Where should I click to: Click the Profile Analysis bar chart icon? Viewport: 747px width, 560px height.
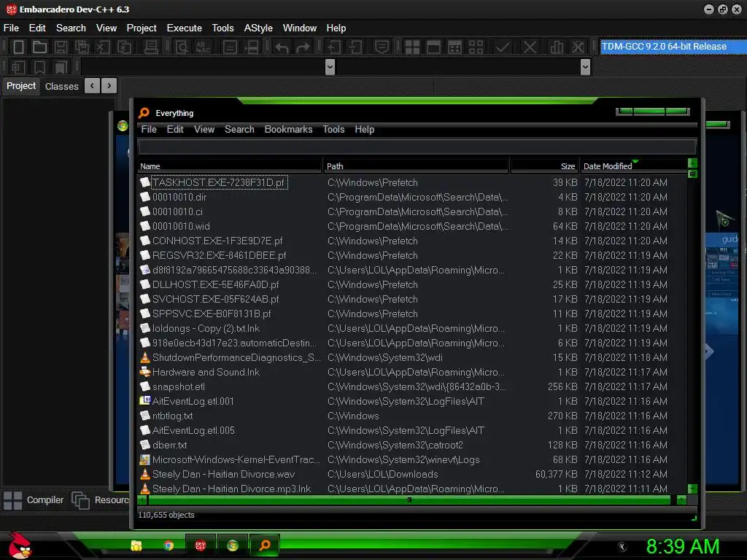click(x=557, y=47)
